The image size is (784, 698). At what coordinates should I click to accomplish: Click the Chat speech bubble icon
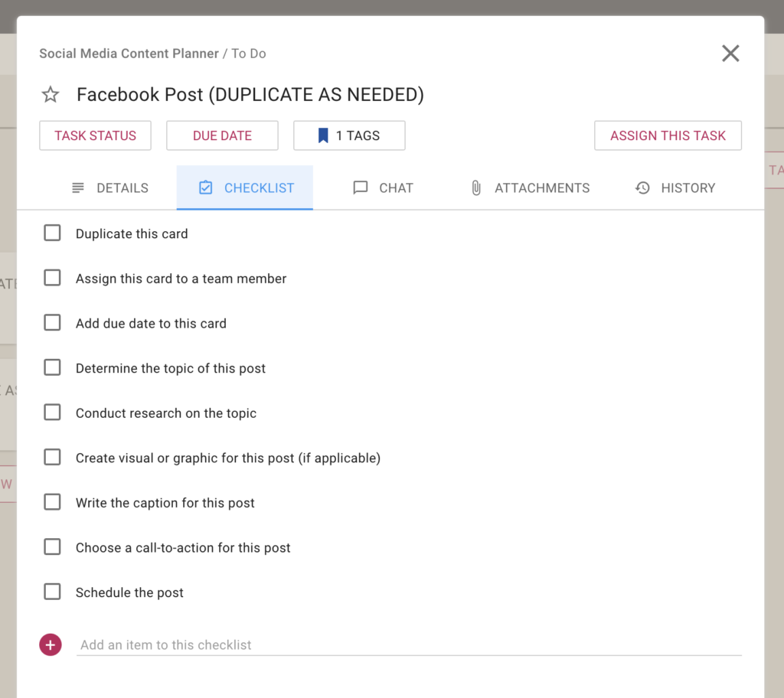360,188
